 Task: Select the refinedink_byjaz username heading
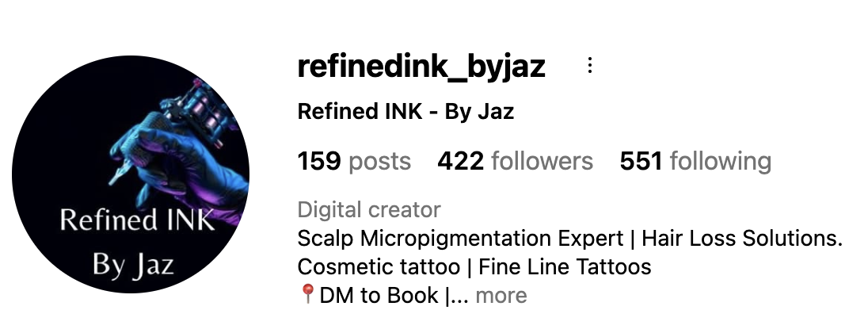(x=421, y=67)
